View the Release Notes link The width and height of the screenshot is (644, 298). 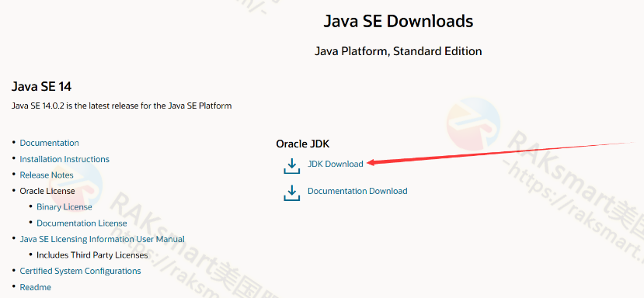click(x=47, y=175)
